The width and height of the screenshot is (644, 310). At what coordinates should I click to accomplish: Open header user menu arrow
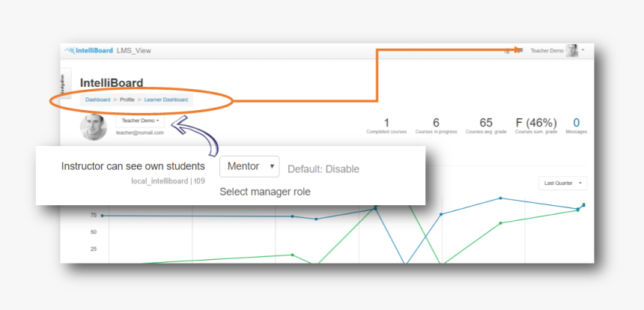(x=583, y=50)
